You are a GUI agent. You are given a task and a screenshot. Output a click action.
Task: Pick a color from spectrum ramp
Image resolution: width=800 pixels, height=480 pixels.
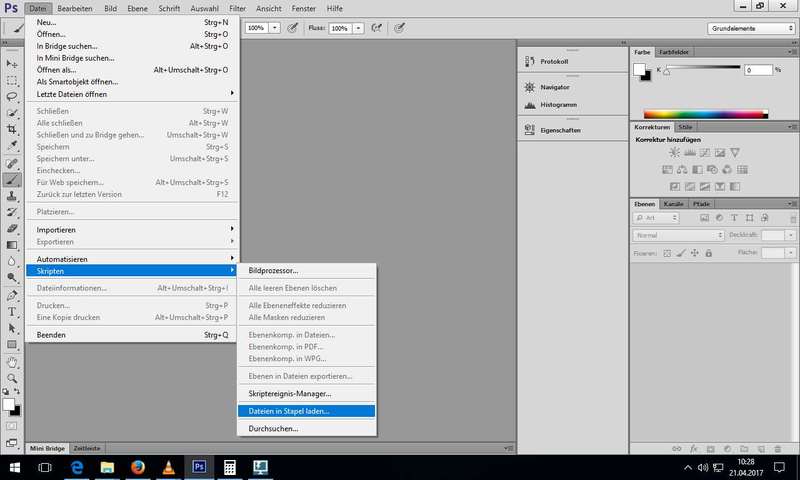pos(706,114)
